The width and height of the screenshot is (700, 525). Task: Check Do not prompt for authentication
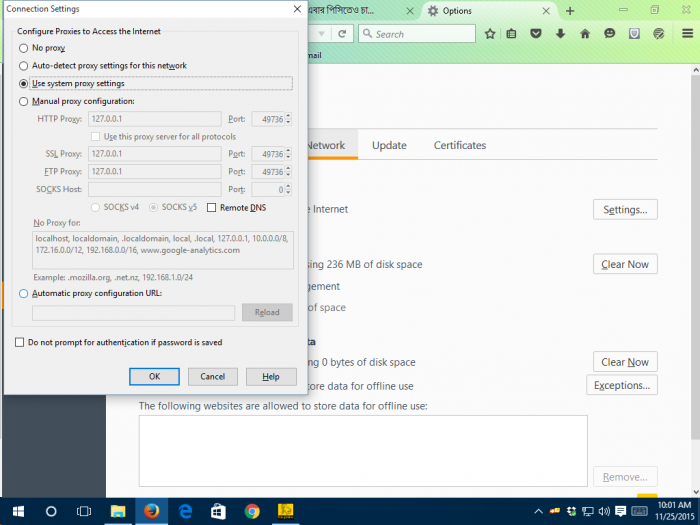[x=20, y=342]
